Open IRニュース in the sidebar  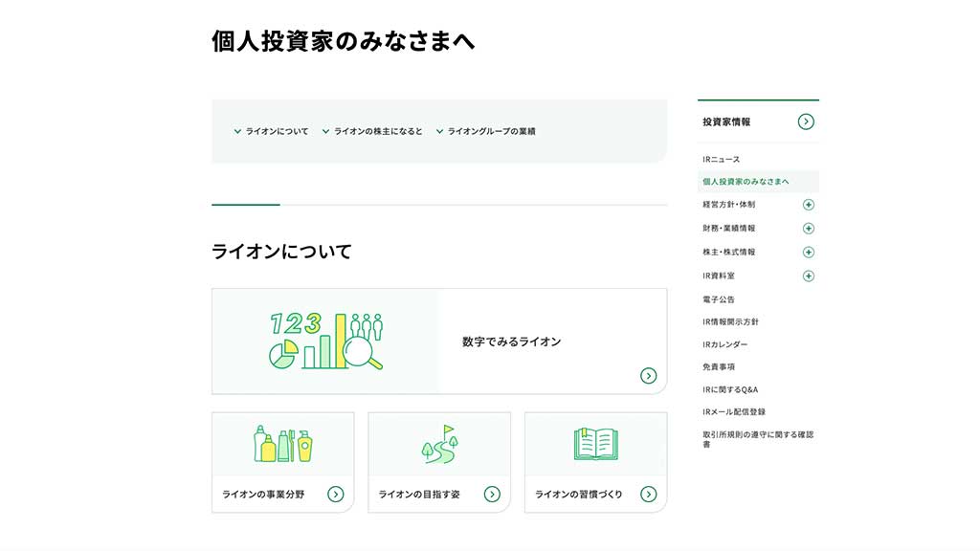[x=721, y=160]
